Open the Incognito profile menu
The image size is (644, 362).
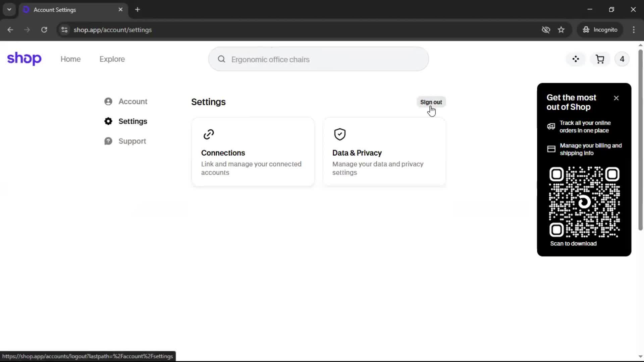(x=600, y=30)
